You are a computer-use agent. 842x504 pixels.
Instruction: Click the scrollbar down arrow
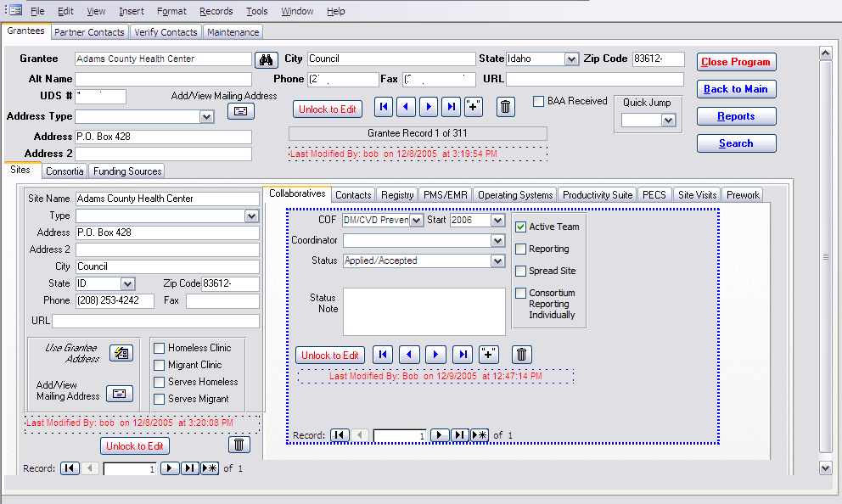pyautogui.click(x=825, y=468)
